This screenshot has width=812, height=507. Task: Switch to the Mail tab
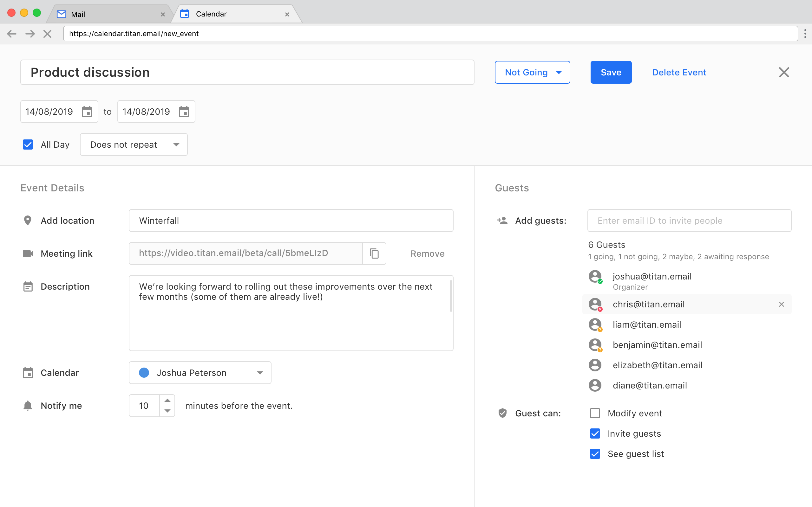pos(109,14)
